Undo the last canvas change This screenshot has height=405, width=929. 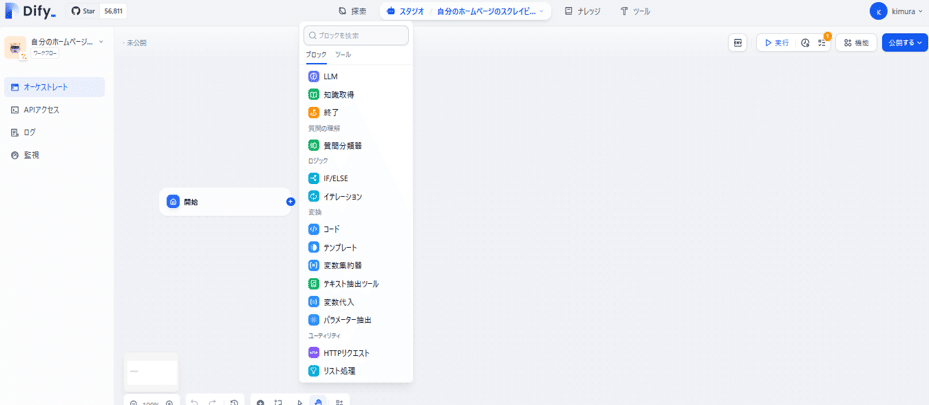[x=194, y=403]
